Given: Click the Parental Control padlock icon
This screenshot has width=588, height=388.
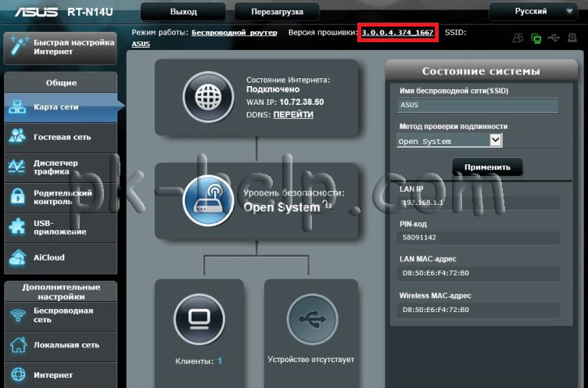Looking at the screenshot, I should [x=17, y=196].
